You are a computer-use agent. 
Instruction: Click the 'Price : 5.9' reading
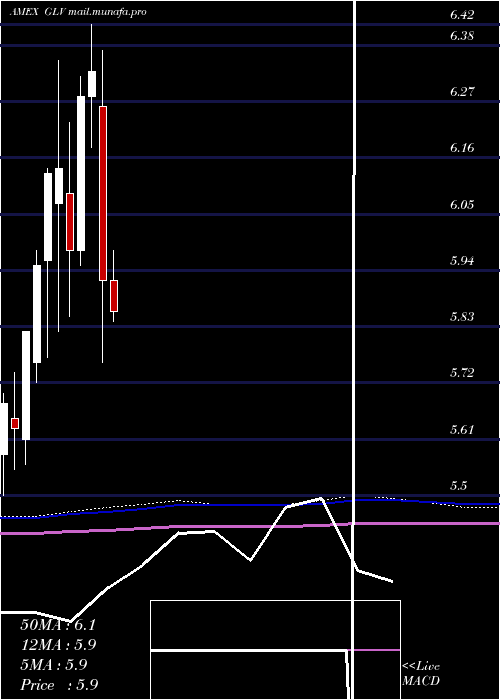pos(59,685)
